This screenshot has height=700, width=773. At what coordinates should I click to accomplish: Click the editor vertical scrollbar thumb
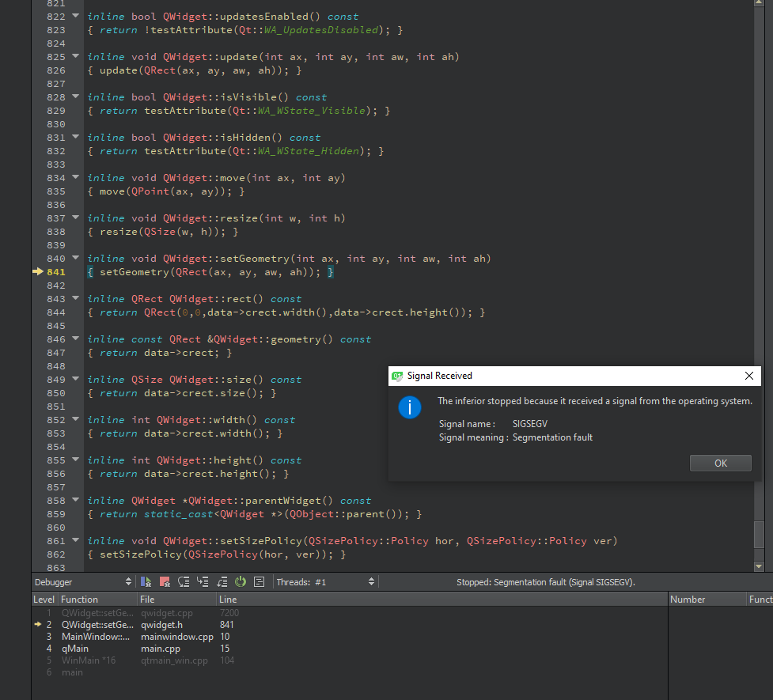pos(759,535)
